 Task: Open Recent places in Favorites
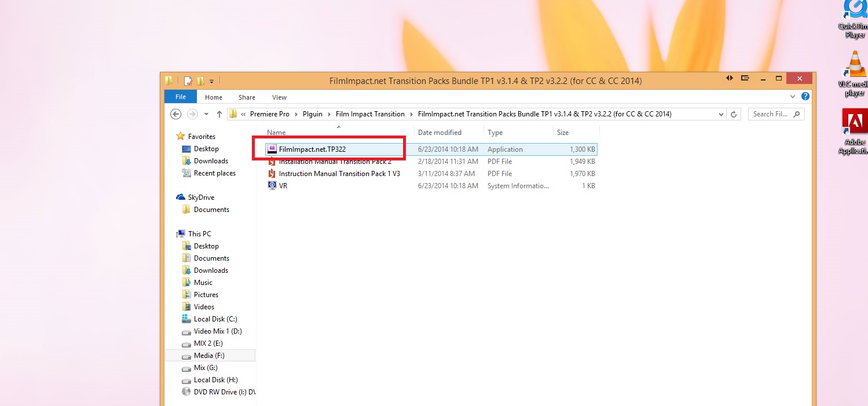point(215,173)
